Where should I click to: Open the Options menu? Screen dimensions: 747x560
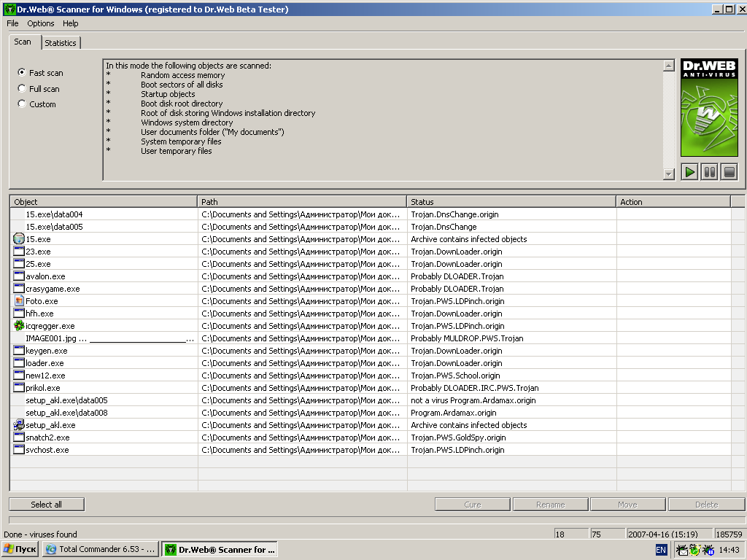coord(41,23)
